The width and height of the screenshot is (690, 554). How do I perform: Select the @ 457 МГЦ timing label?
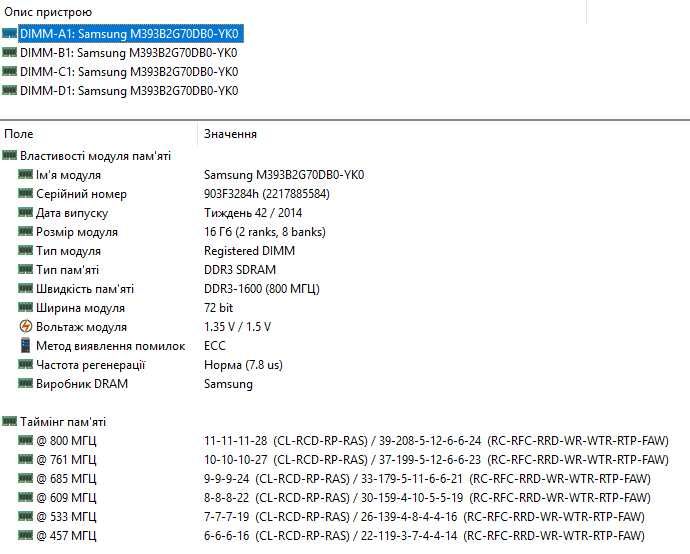(x=66, y=536)
